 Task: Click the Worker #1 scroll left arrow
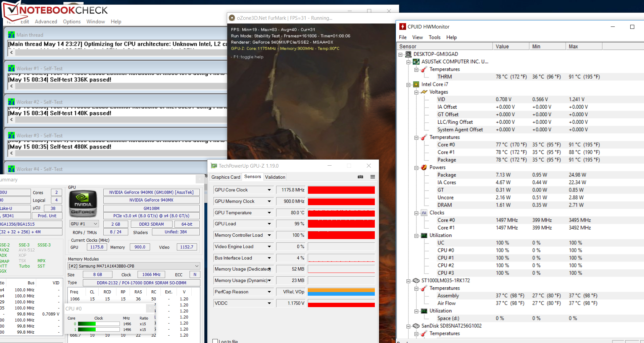[x=12, y=86]
